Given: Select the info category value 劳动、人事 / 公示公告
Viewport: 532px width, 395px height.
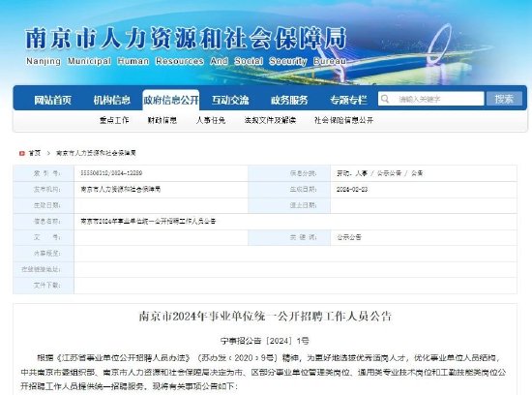Looking at the screenshot, I should click(380, 173).
